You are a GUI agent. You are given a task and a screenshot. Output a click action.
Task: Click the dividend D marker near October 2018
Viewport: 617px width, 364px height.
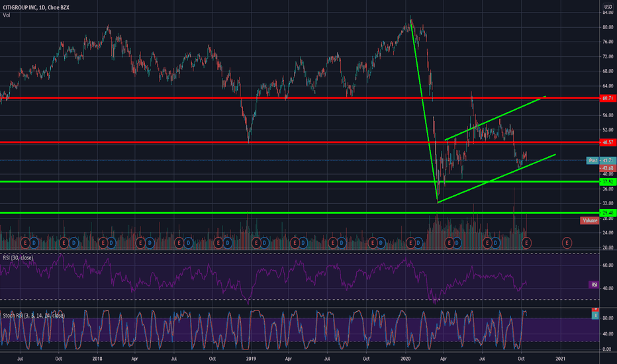[228, 243]
